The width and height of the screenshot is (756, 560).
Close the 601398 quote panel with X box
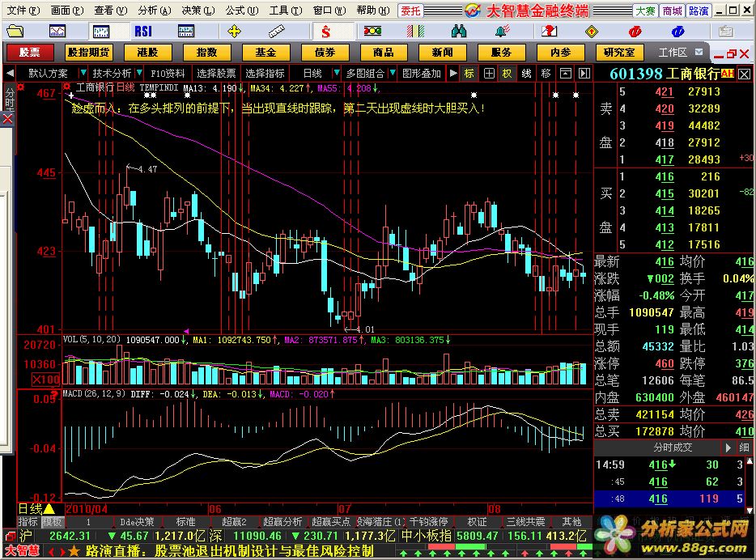pyautogui.click(x=745, y=74)
